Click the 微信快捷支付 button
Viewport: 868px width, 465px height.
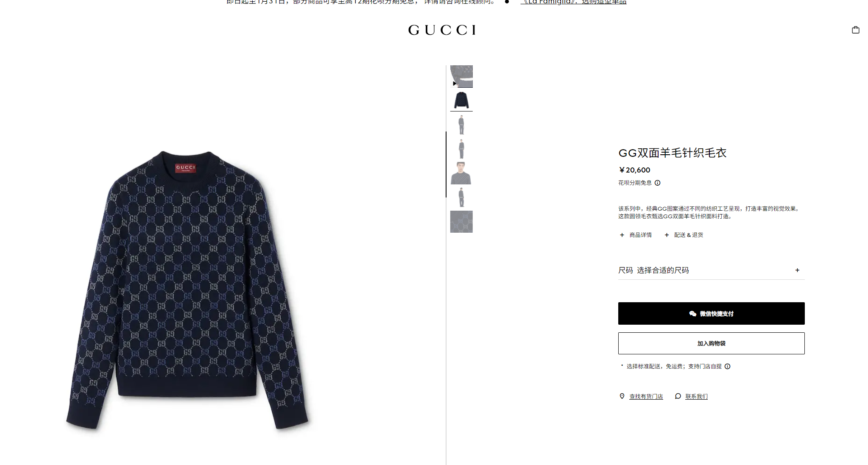coord(711,313)
